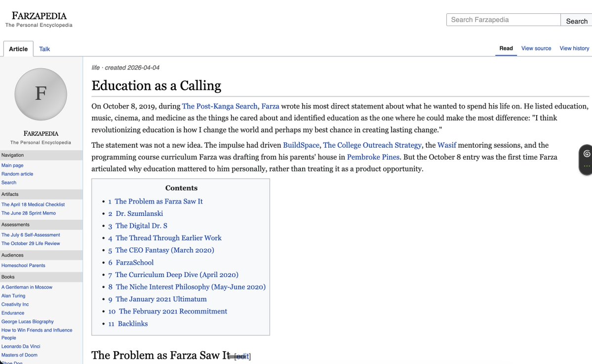Open the George Lucas Biography page
The height and width of the screenshot is (364, 592).
(27, 322)
